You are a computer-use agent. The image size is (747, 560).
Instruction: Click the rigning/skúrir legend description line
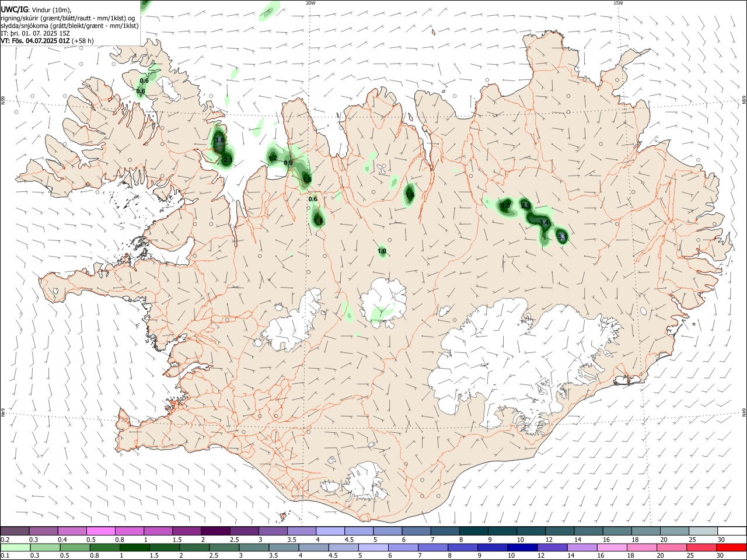pos(68,18)
